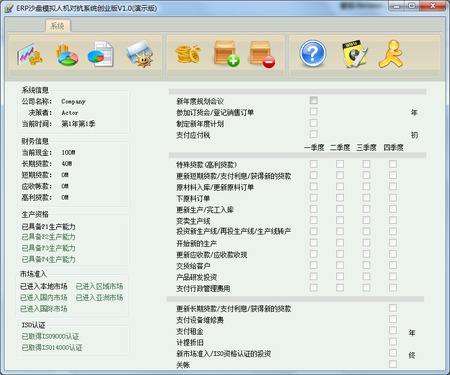
Task: Tick 新市场准入/ISO资格认证的投资 checkbox
Action: (x=393, y=353)
